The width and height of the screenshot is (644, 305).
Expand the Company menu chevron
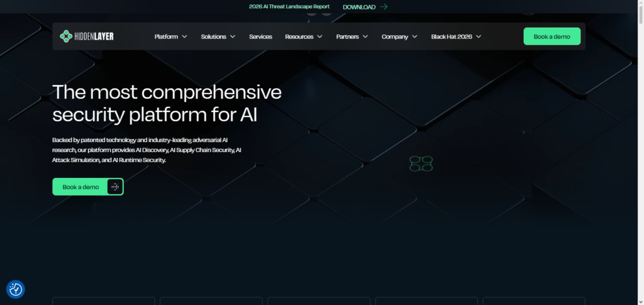pos(415,36)
